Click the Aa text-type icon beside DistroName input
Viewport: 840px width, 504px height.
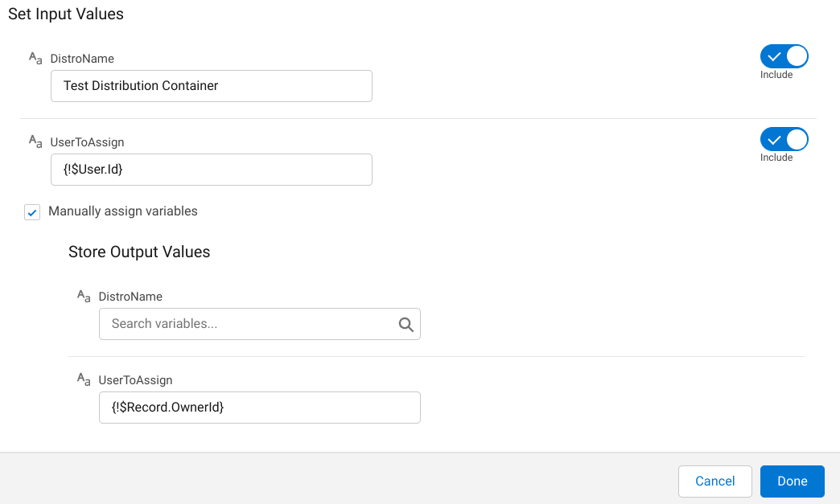[34, 56]
